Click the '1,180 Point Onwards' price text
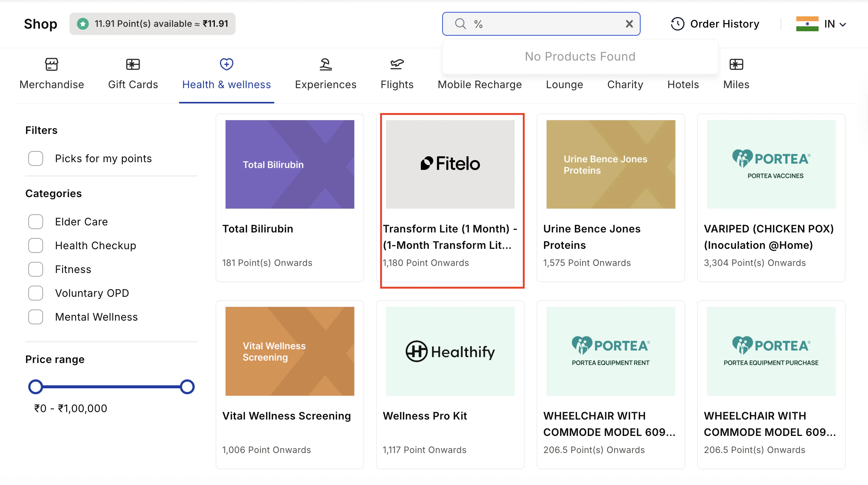Viewport: 868px width, 485px height. 426,263
